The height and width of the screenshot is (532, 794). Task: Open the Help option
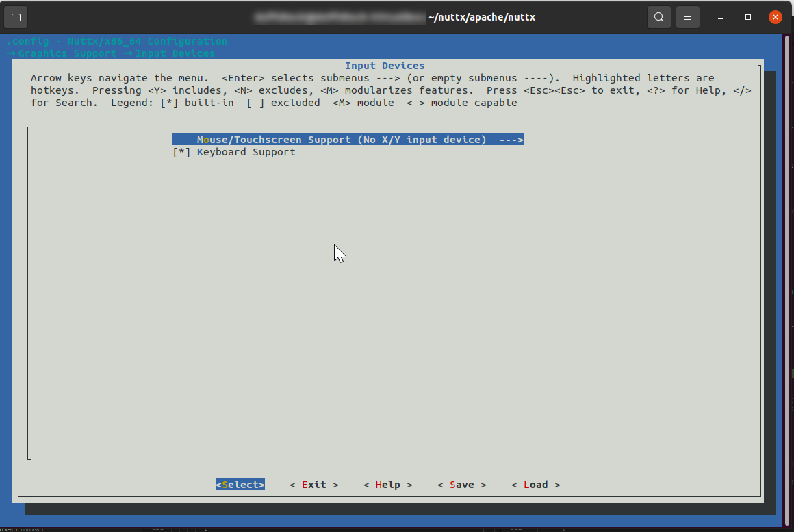pyautogui.click(x=388, y=484)
